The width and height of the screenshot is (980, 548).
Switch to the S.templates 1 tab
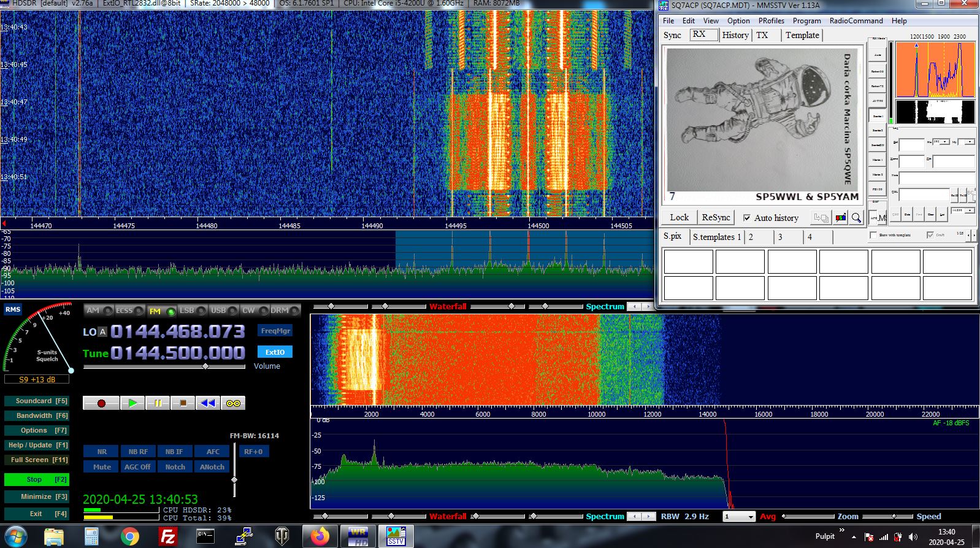pyautogui.click(x=717, y=237)
